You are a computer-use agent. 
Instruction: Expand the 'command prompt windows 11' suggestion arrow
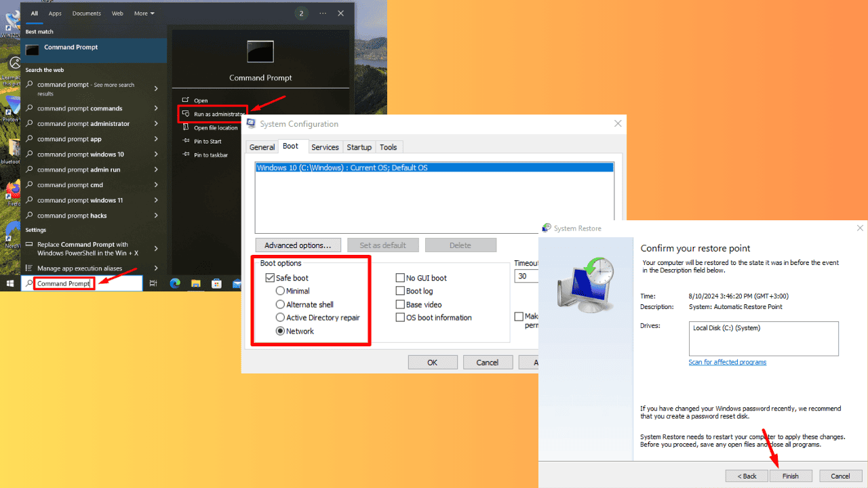click(156, 200)
